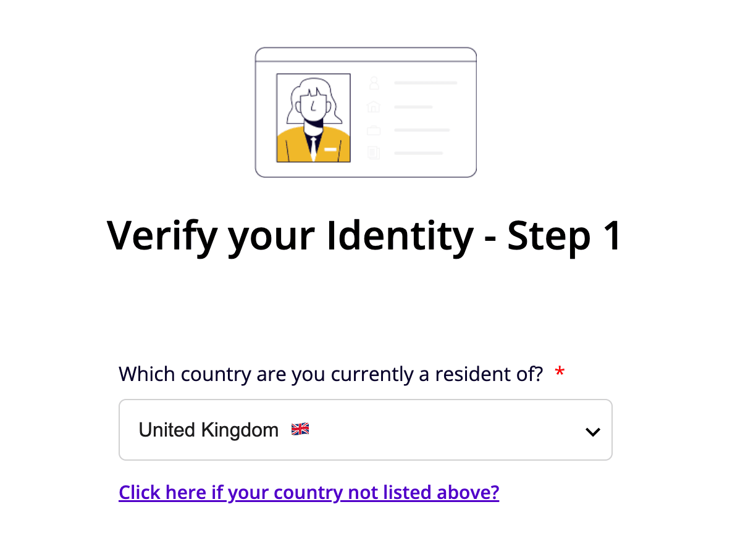
Task: Click the top header strip of the ID card
Action: pos(366,54)
